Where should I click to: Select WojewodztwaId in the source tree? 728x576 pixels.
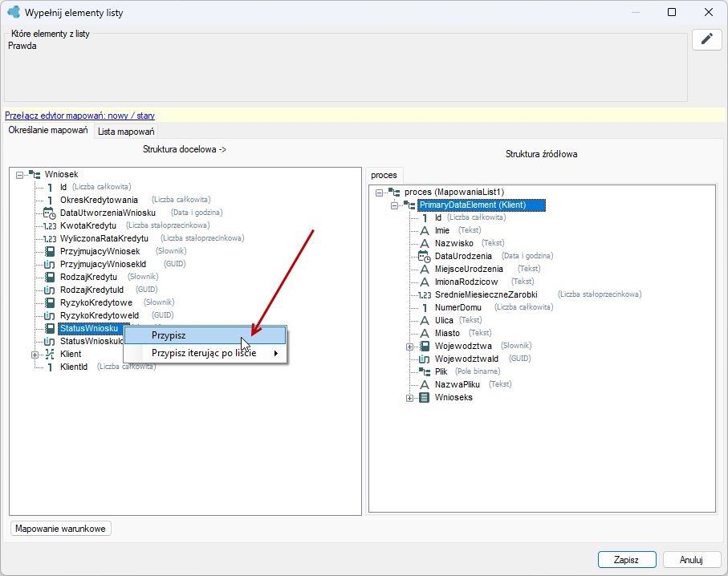click(x=466, y=359)
